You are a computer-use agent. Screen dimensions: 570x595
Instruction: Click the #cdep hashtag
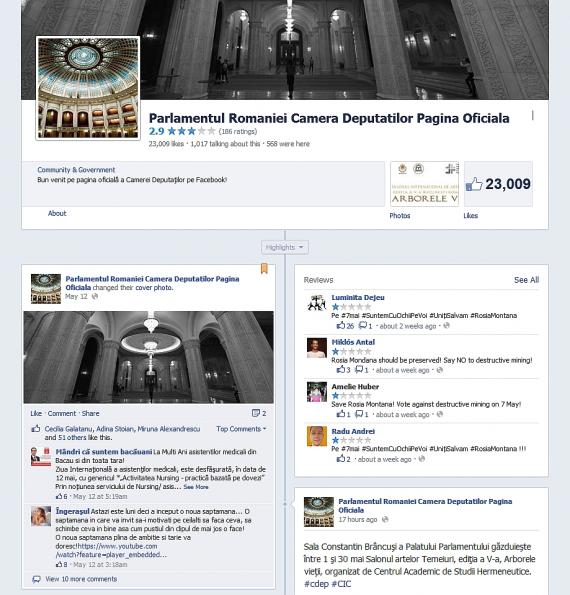click(x=316, y=584)
